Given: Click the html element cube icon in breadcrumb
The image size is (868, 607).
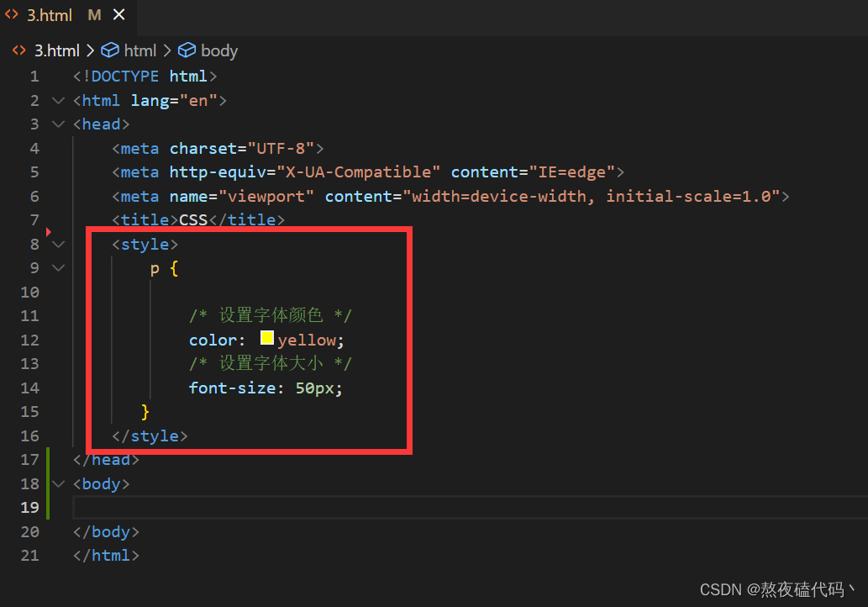Looking at the screenshot, I should tap(110, 50).
